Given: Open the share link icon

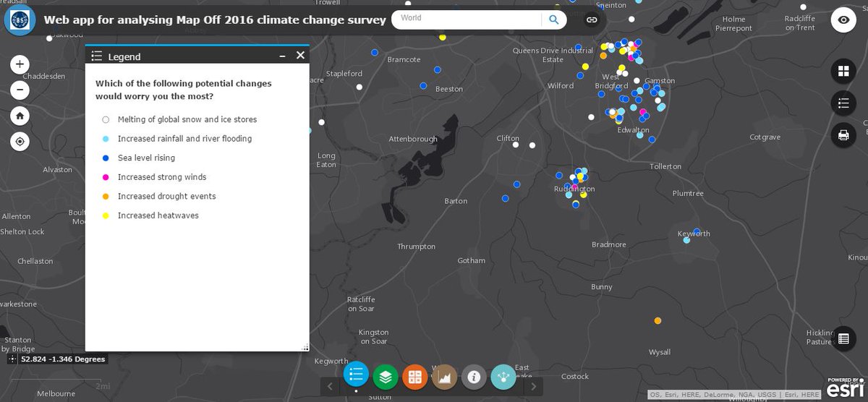Looking at the screenshot, I should click(x=592, y=20).
